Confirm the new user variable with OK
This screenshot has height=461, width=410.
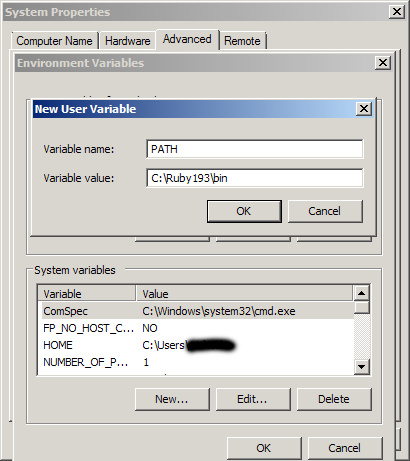244,211
